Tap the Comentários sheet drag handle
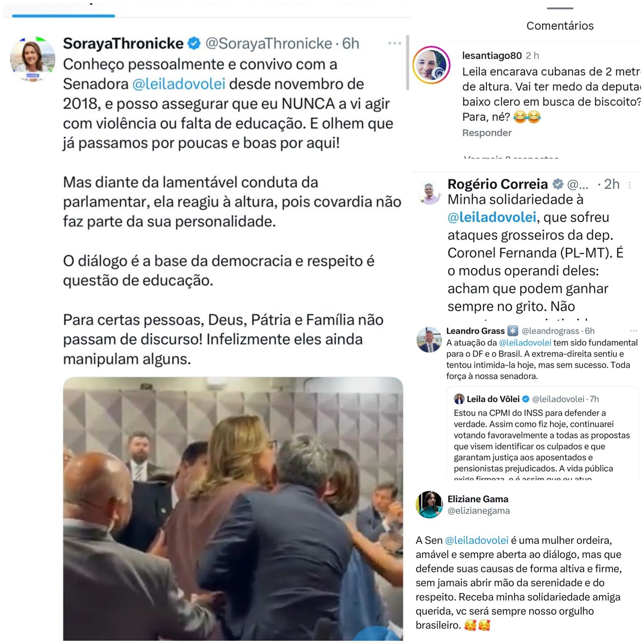This screenshot has width=644, height=644. coord(560,8)
